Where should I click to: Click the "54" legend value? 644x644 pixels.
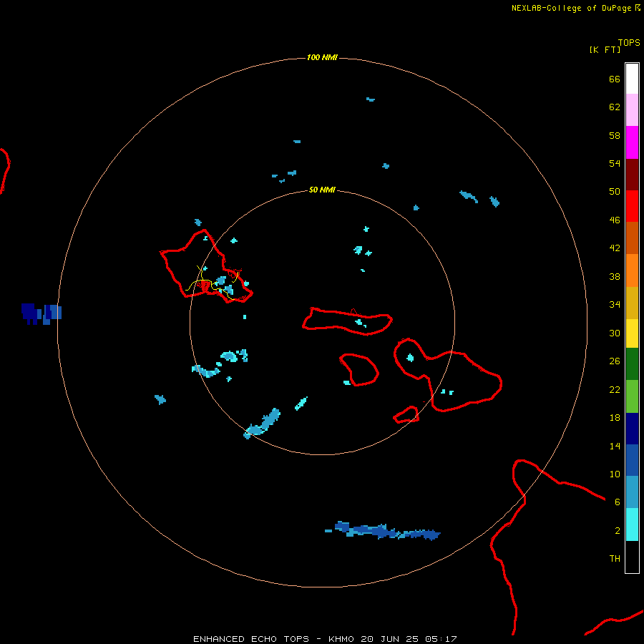615,163
